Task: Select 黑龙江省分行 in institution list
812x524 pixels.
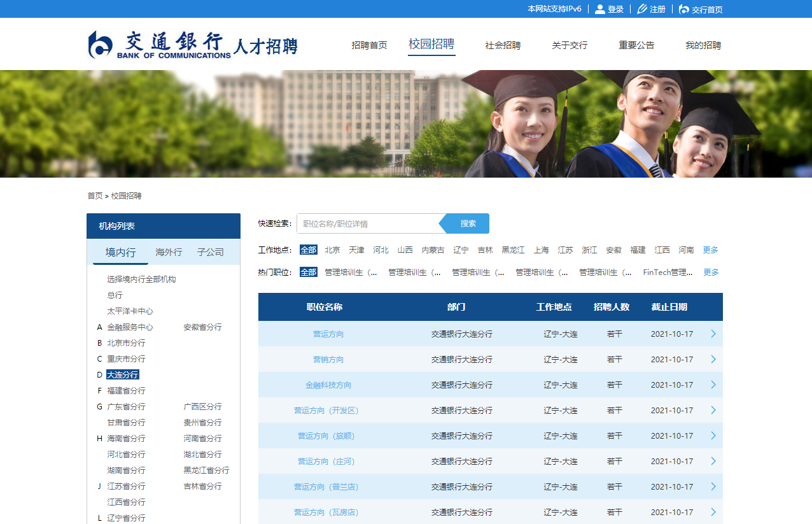Action: click(206, 471)
